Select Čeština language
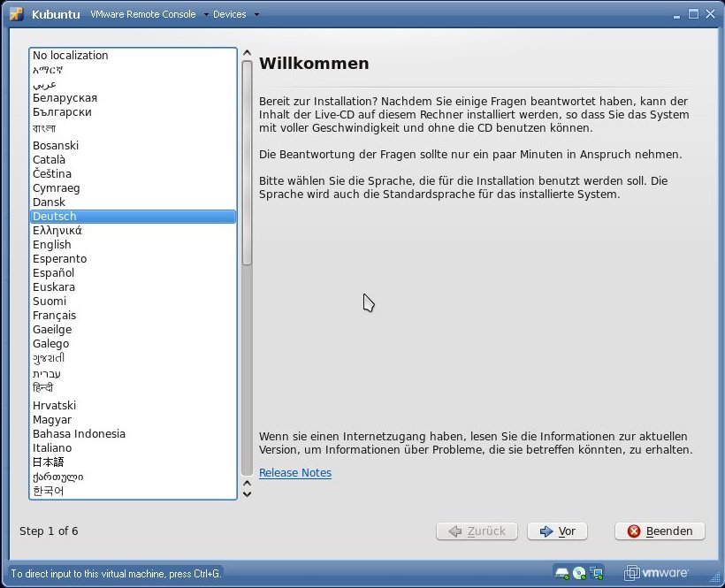This screenshot has height=588, width=725. 134,174
